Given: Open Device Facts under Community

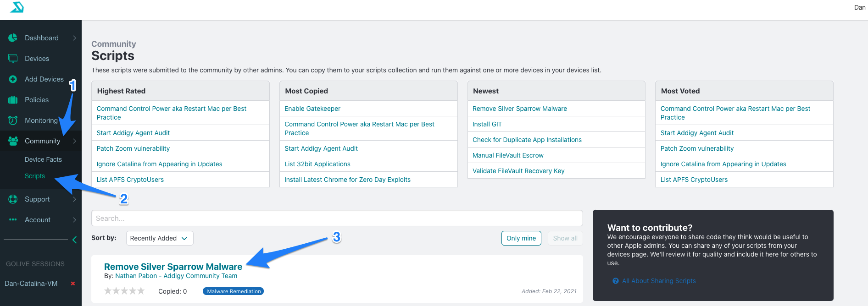Looking at the screenshot, I should tap(43, 159).
